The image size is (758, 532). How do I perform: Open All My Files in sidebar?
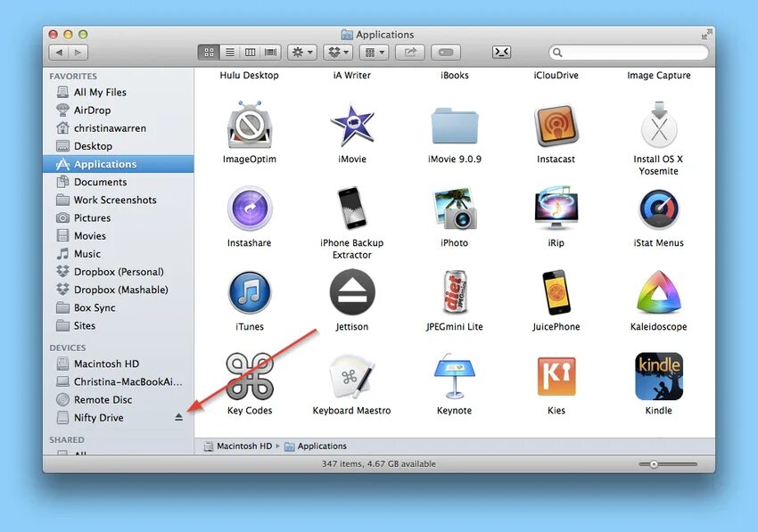coord(118,93)
